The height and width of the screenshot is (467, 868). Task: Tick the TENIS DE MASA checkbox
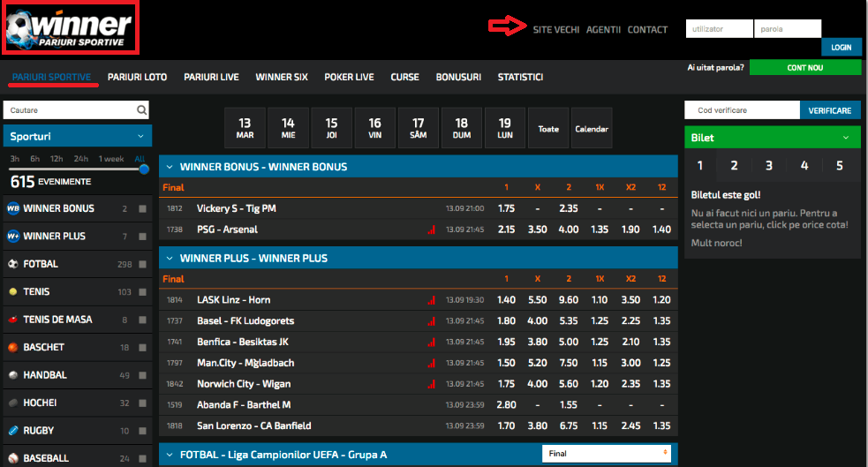(142, 320)
